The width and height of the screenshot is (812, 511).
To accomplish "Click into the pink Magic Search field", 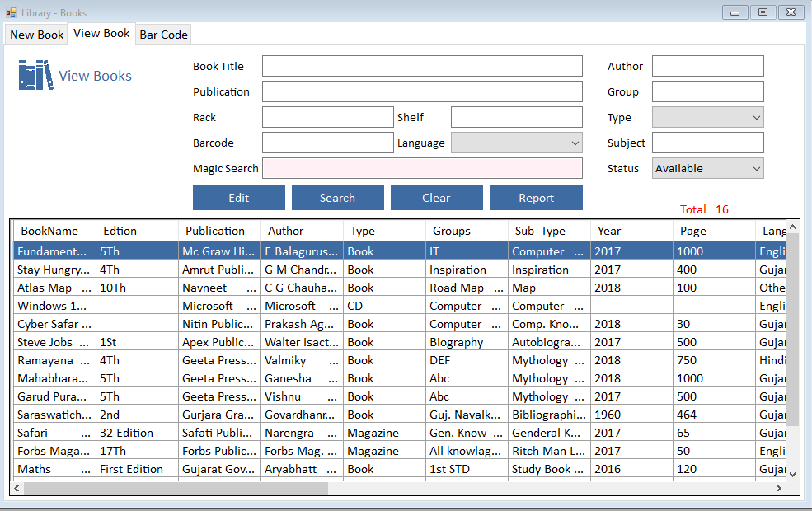I will click(422, 169).
